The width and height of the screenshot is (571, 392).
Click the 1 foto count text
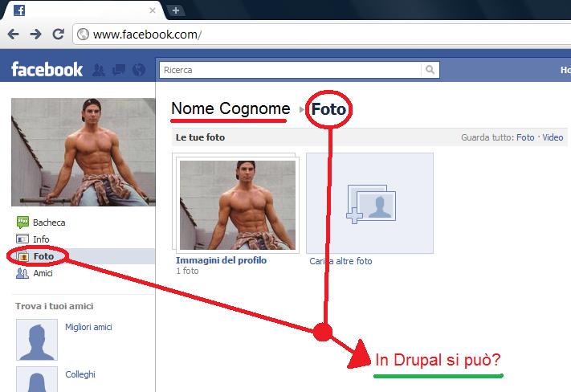tap(187, 271)
